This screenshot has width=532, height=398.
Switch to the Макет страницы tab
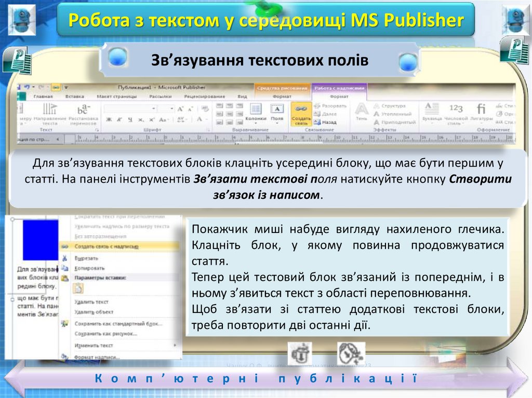(116, 97)
